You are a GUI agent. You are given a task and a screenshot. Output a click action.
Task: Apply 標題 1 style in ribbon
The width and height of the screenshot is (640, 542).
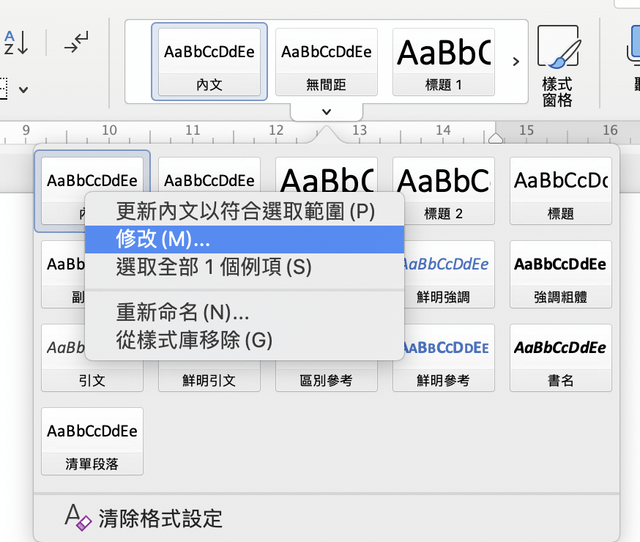443,62
